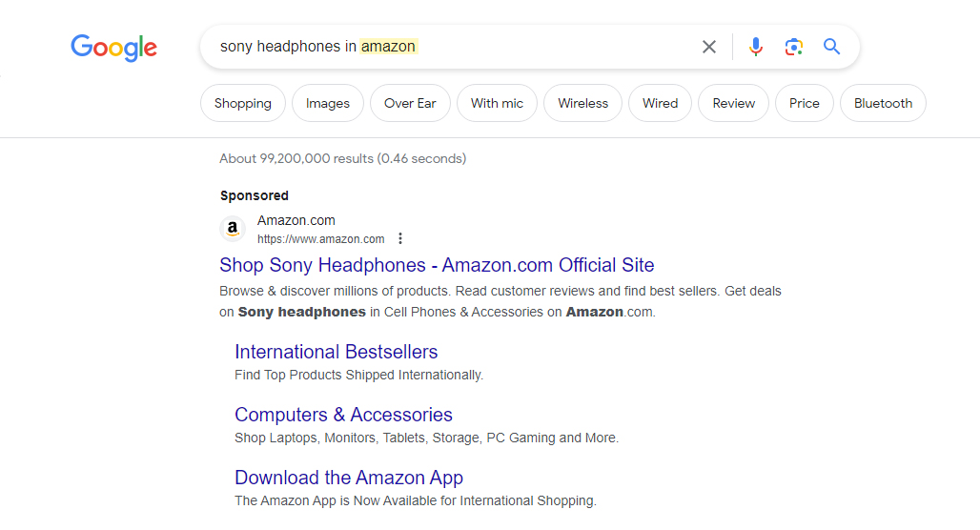The height and width of the screenshot is (530, 980).
Task: Switch to Images results
Action: [x=328, y=103]
